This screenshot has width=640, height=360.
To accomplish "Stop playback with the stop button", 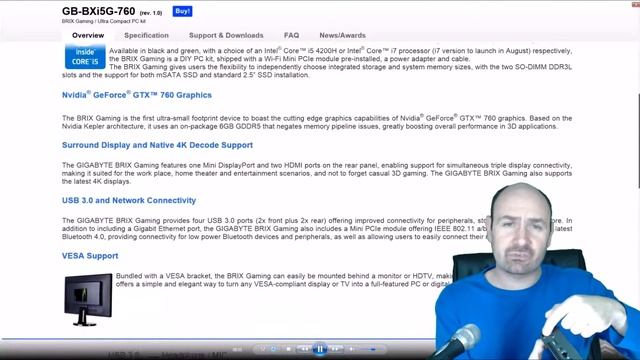I will pyautogui.click(x=289, y=349).
